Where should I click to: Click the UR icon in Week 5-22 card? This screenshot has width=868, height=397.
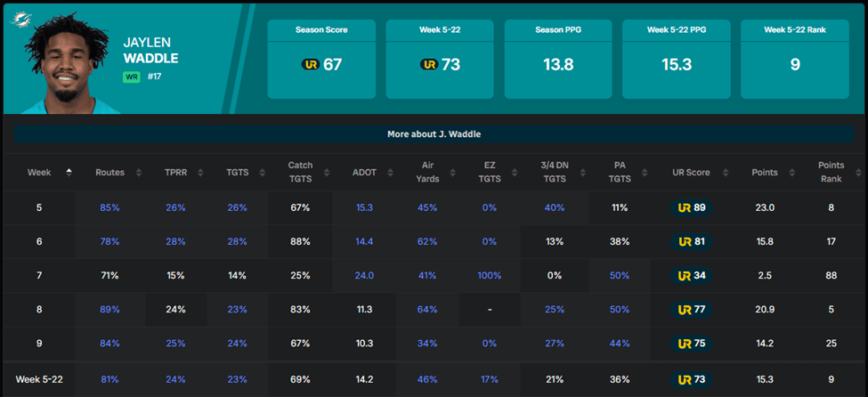pyautogui.click(x=428, y=65)
